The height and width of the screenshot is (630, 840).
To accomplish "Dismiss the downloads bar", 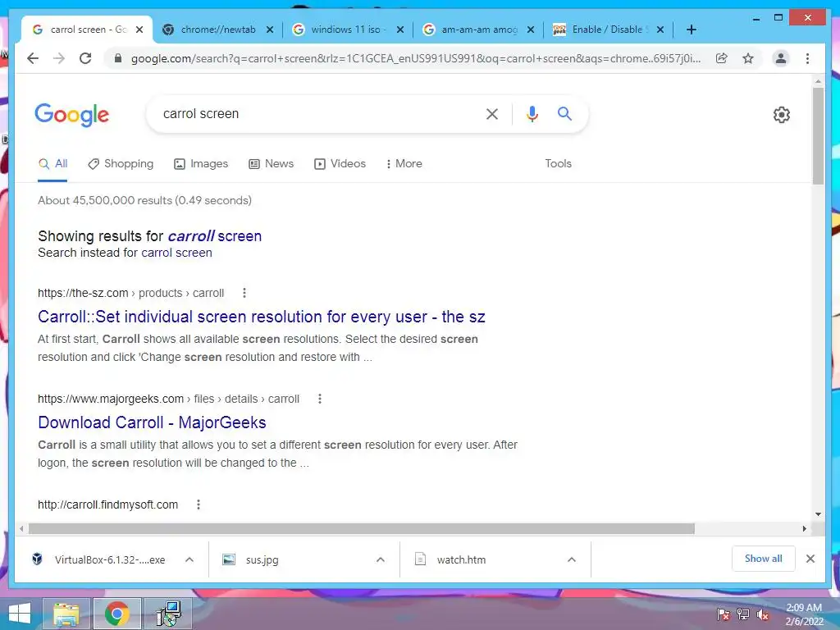I will 810,559.
